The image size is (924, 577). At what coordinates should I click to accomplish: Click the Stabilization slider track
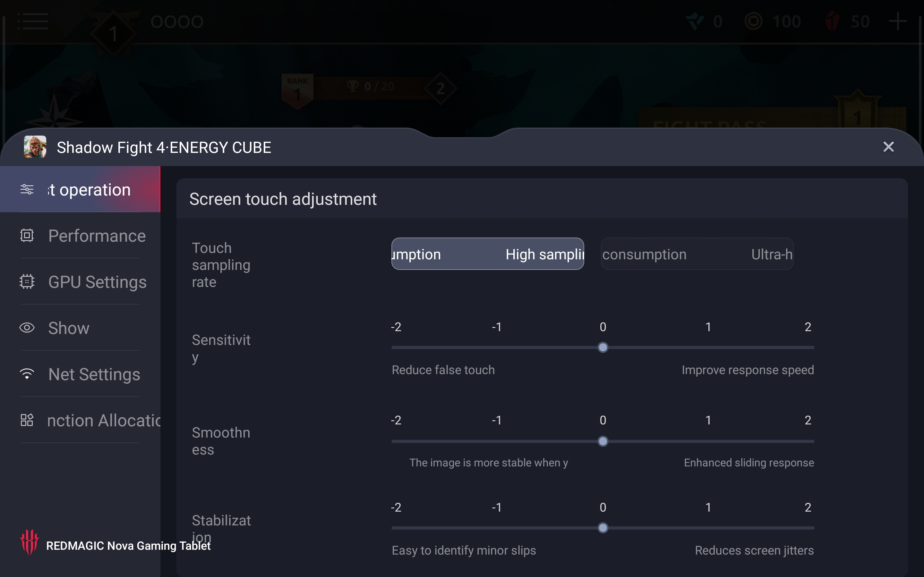601,527
